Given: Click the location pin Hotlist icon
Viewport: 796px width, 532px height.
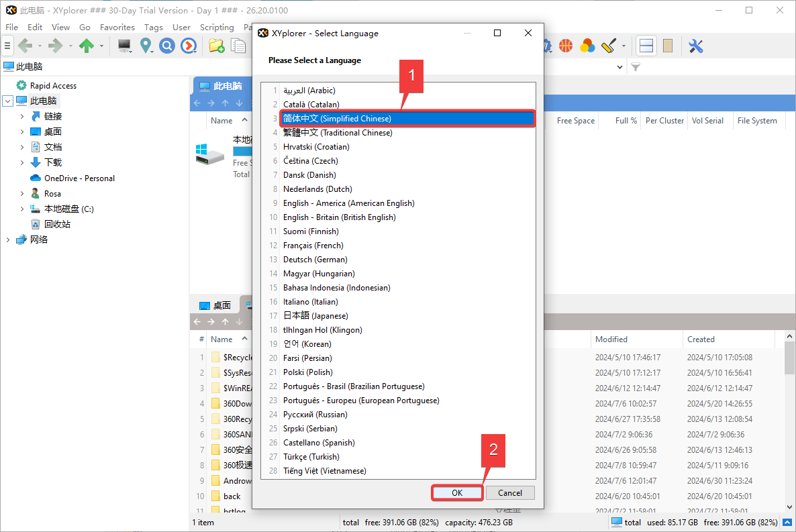Looking at the screenshot, I should [x=146, y=46].
